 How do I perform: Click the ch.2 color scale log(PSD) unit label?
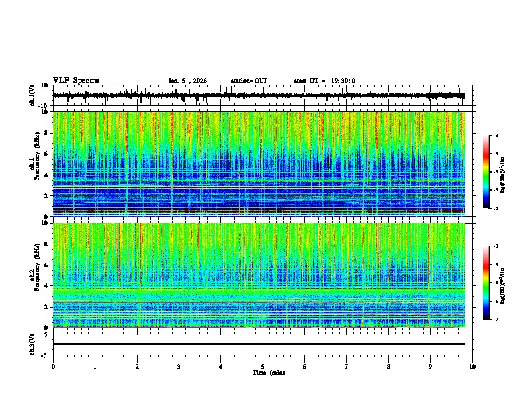coord(503,285)
